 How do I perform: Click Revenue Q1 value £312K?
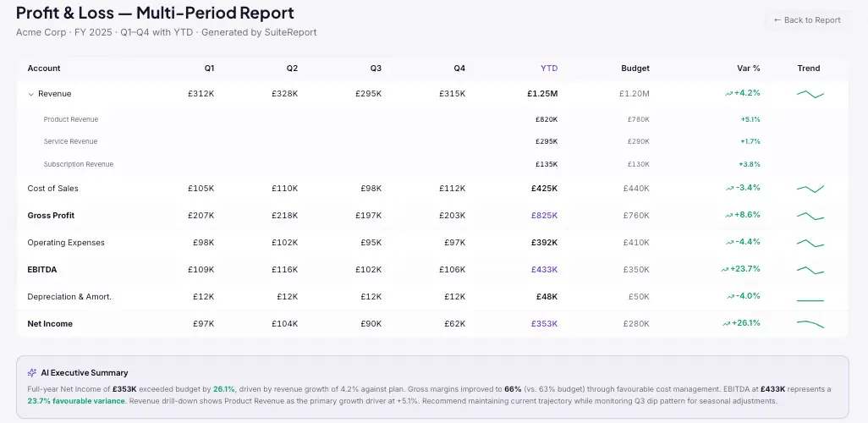[x=201, y=94]
